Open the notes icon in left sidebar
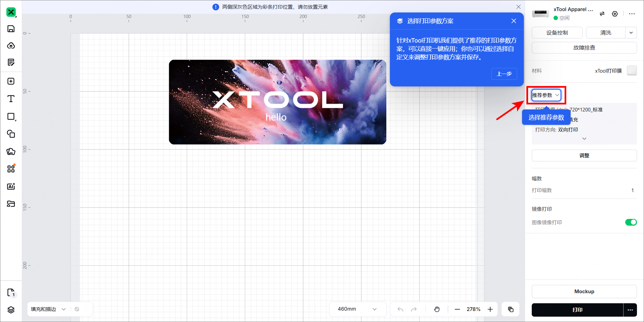 pyautogui.click(x=11, y=62)
